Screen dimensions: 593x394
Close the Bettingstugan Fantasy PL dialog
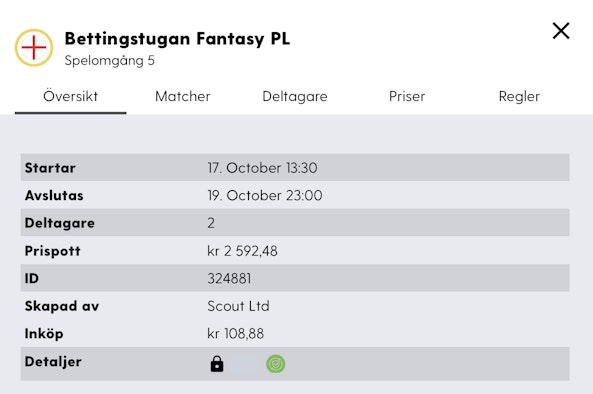(561, 31)
